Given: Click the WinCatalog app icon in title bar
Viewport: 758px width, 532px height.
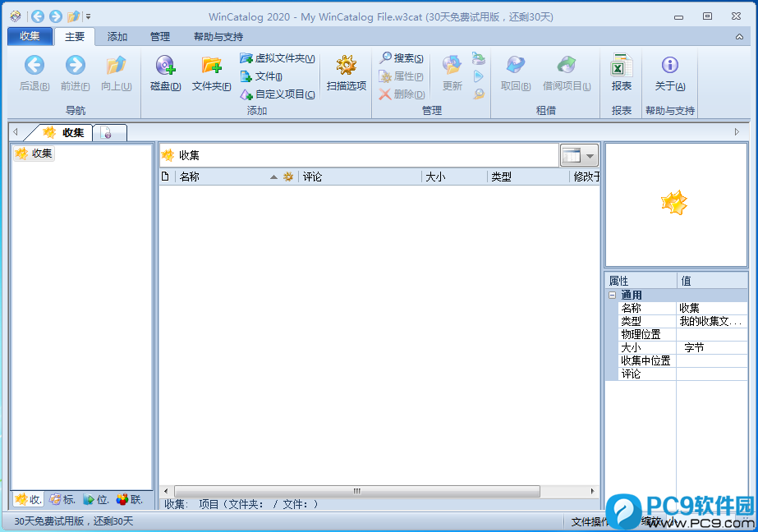Looking at the screenshot, I should (16, 16).
